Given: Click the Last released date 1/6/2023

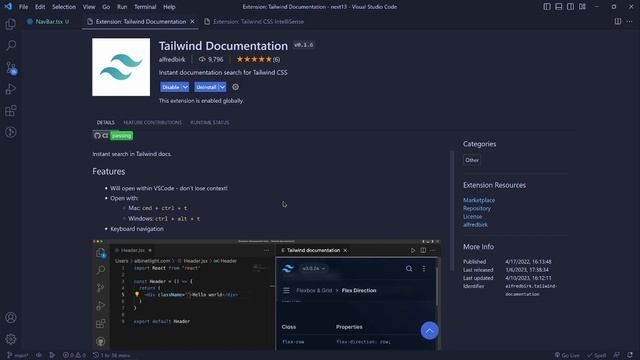Looking at the screenshot, I should click(527, 270).
